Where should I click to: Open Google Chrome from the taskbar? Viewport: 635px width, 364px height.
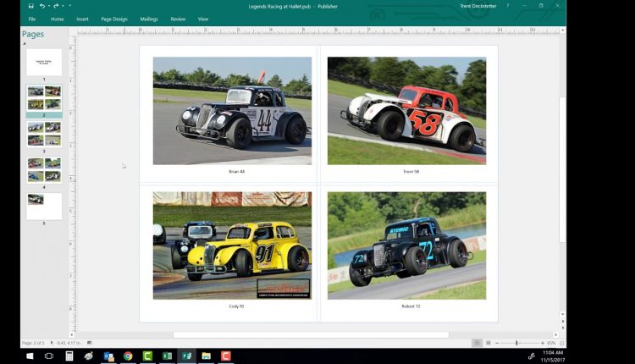pyautogui.click(x=128, y=356)
